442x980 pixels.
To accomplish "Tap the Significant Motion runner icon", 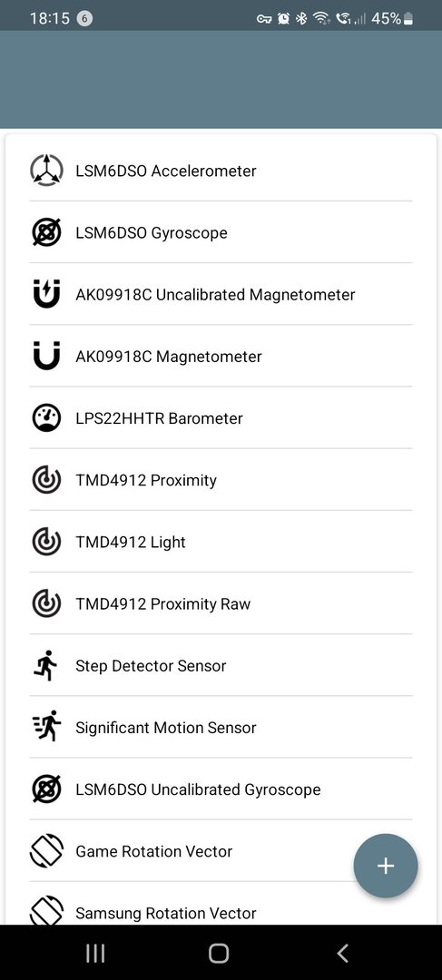I will point(47,728).
